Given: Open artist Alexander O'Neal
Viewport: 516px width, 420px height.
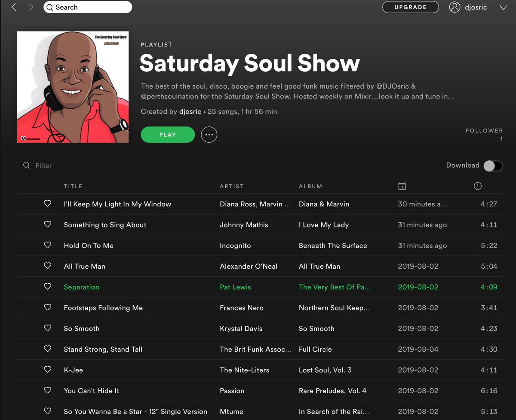Looking at the screenshot, I should click(x=249, y=267).
